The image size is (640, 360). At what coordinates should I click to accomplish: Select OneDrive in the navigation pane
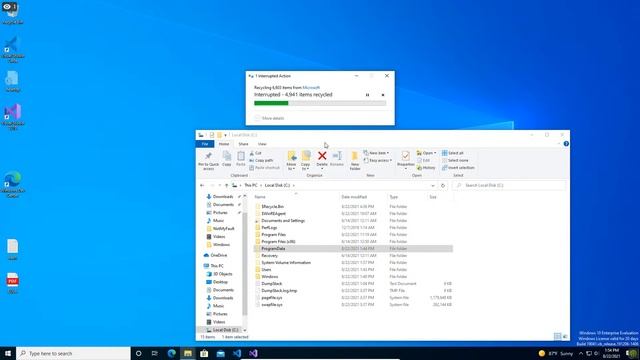(x=218, y=255)
